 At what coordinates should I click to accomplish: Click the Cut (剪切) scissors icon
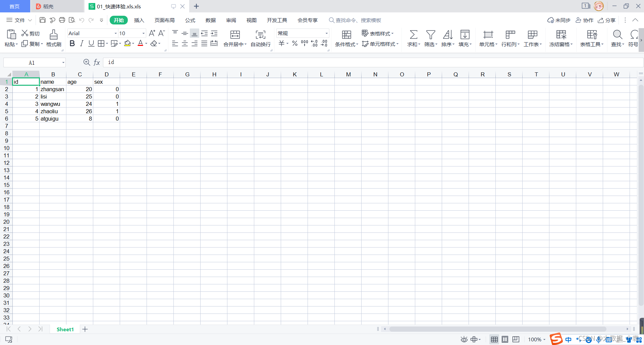pyautogui.click(x=25, y=33)
